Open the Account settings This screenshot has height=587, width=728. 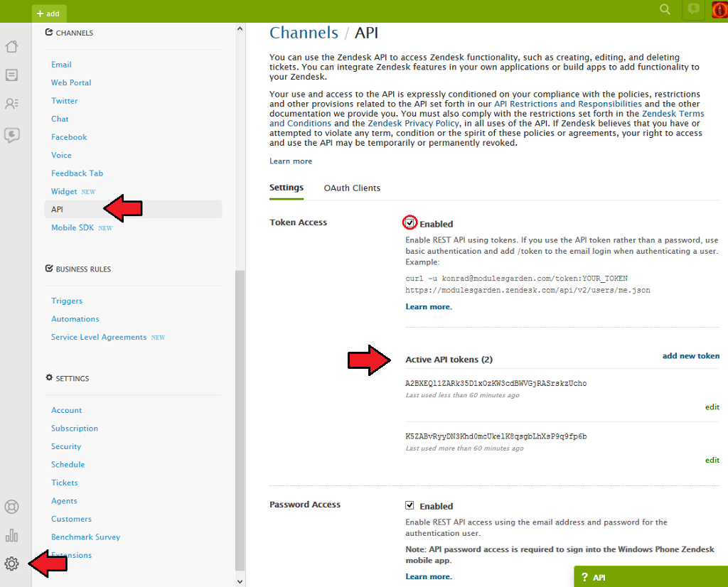pyautogui.click(x=66, y=410)
